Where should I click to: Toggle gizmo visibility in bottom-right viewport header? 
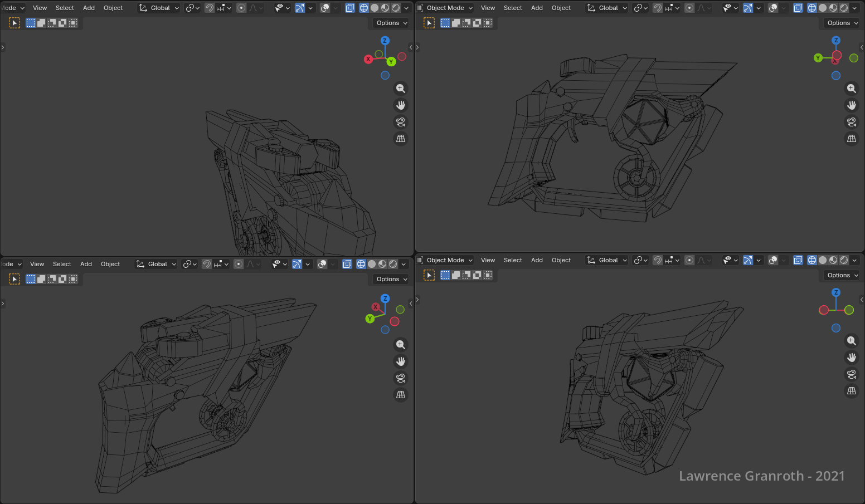point(748,260)
